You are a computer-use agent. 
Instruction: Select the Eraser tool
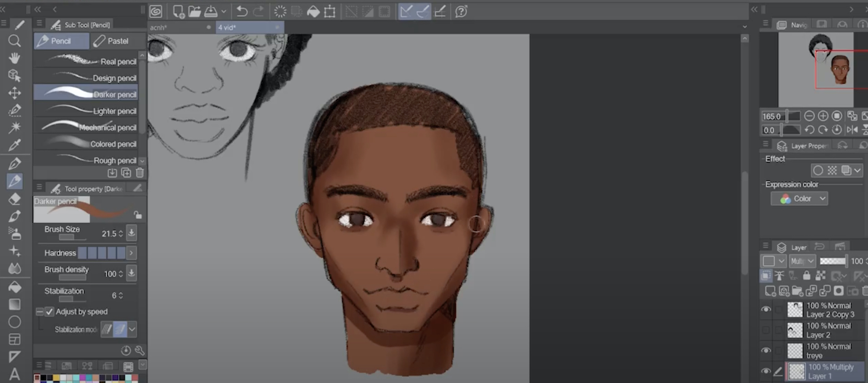14,199
